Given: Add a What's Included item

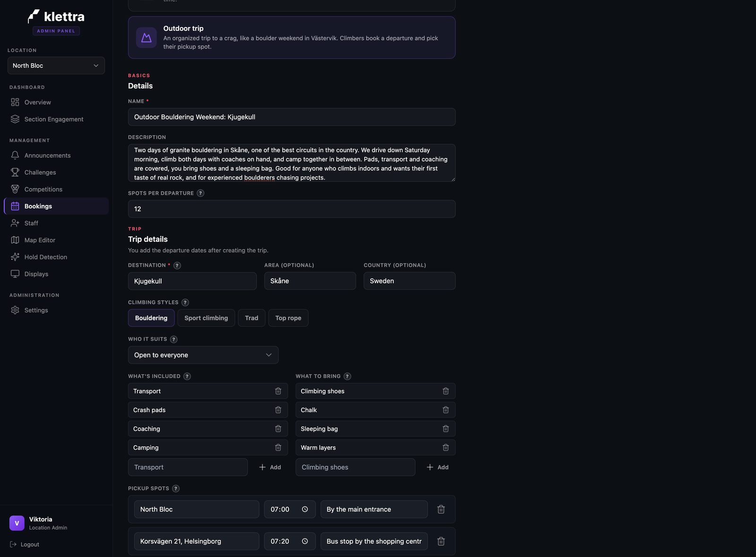Looking at the screenshot, I should (x=270, y=467).
